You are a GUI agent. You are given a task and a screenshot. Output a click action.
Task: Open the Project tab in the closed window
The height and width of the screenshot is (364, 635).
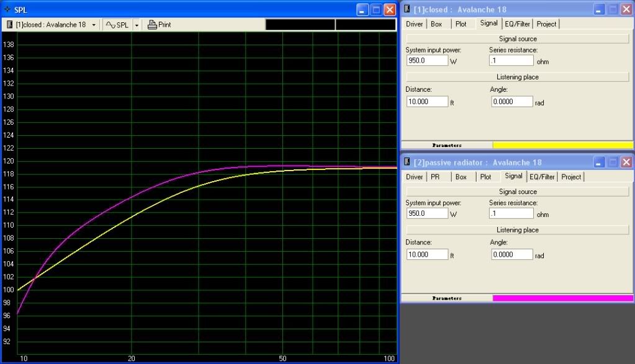[546, 24]
